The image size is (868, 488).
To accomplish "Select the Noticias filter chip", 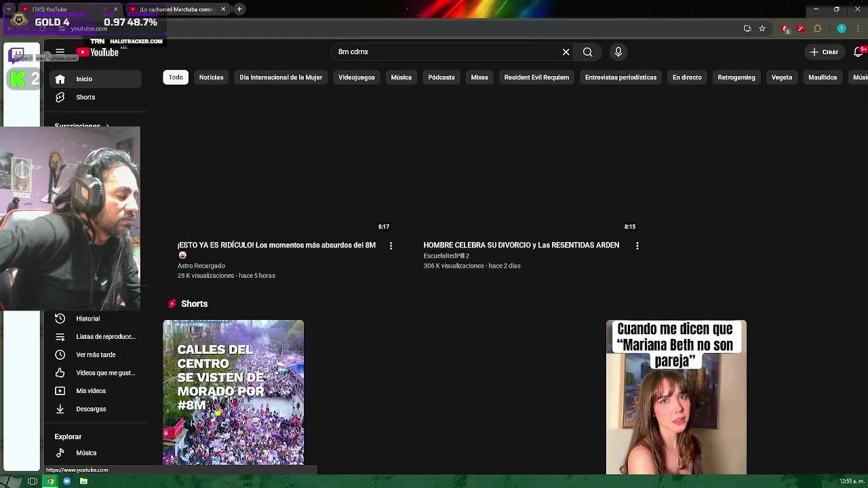I will (211, 77).
